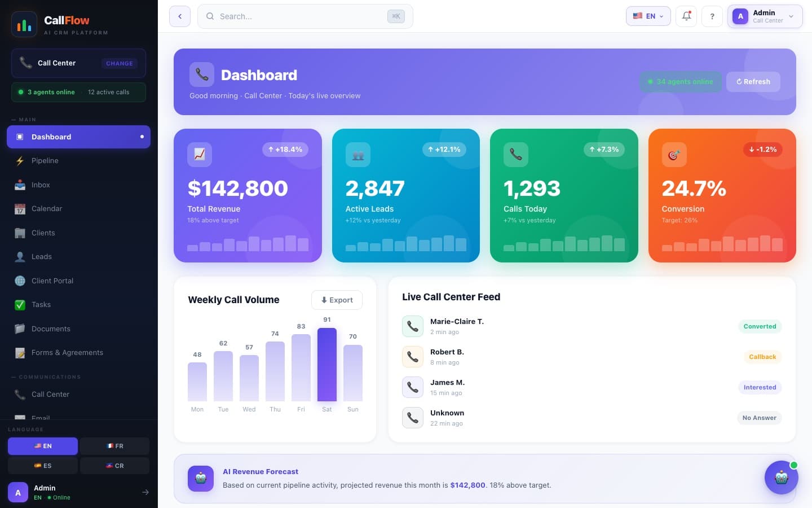The width and height of the screenshot is (812, 508).
Task: Open Client Portal in the sidebar
Action: [78, 281]
